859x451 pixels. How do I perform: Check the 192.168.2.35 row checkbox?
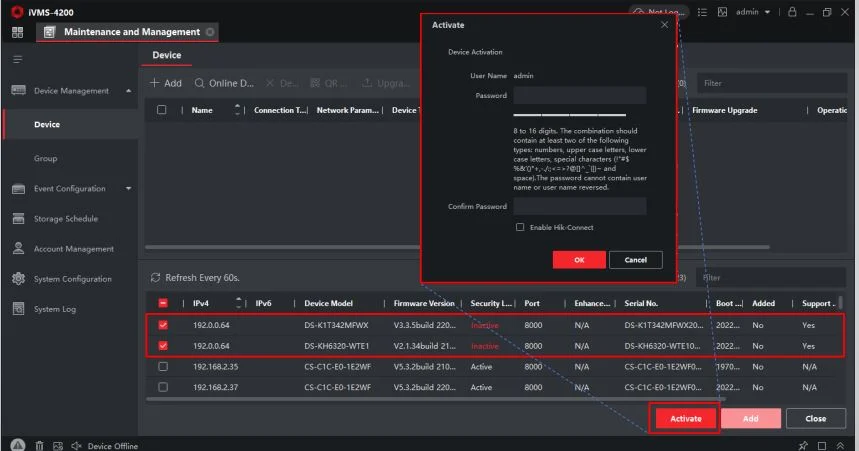coord(163,367)
